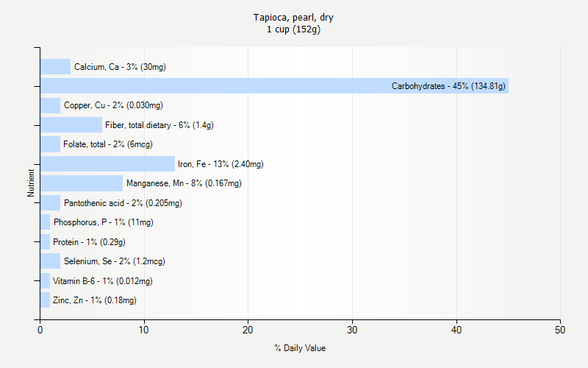
Task: Select the Zinc, Zn - 1% (0.18mg) label
Action: click(x=95, y=300)
